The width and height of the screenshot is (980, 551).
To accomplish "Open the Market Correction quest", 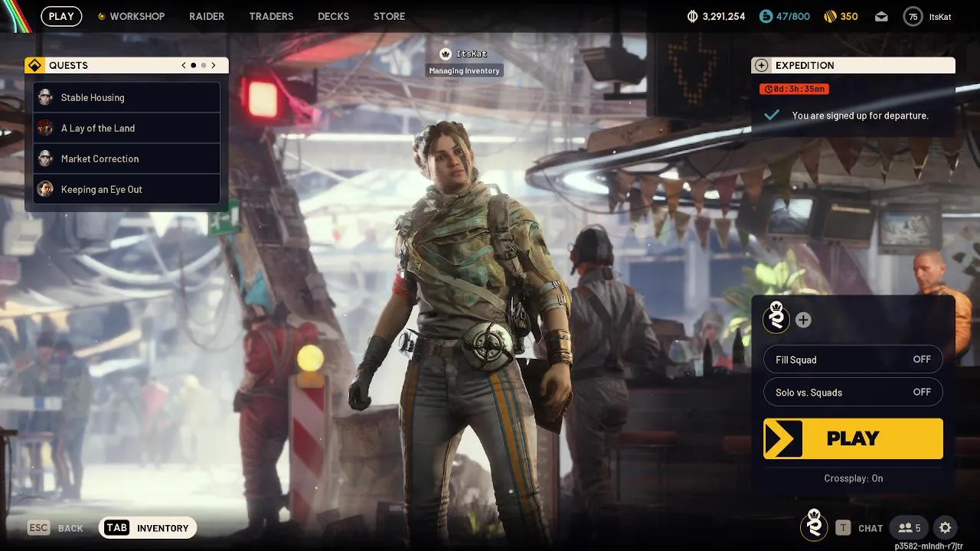I will click(x=127, y=158).
